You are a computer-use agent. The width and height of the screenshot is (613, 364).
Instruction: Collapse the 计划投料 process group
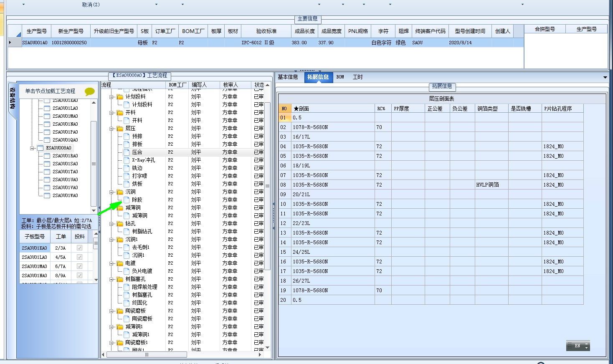pyautogui.click(x=112, y=97)
